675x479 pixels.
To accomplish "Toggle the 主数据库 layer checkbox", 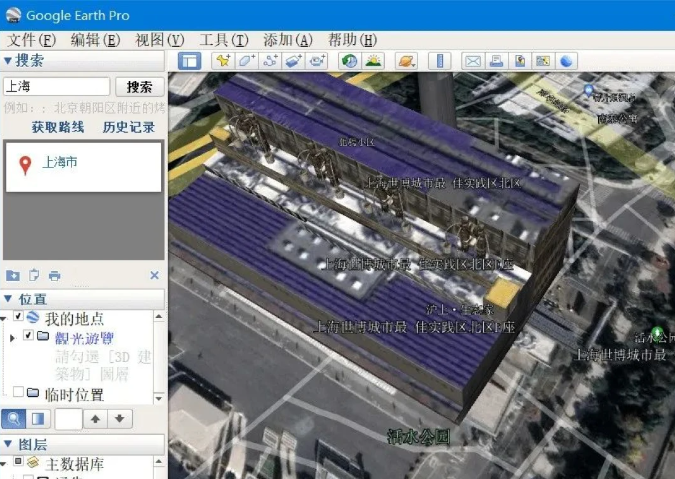I will pos(18,461).
